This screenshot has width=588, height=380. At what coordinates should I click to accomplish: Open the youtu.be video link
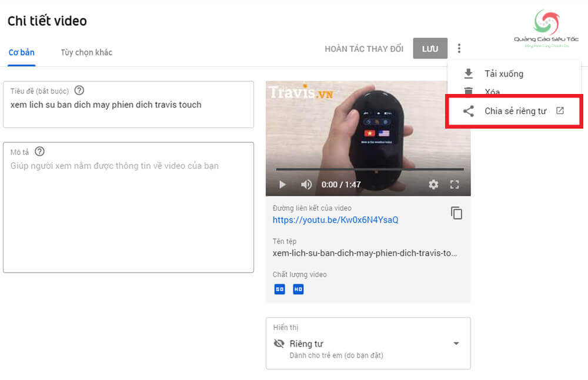[x=335, y=220]
